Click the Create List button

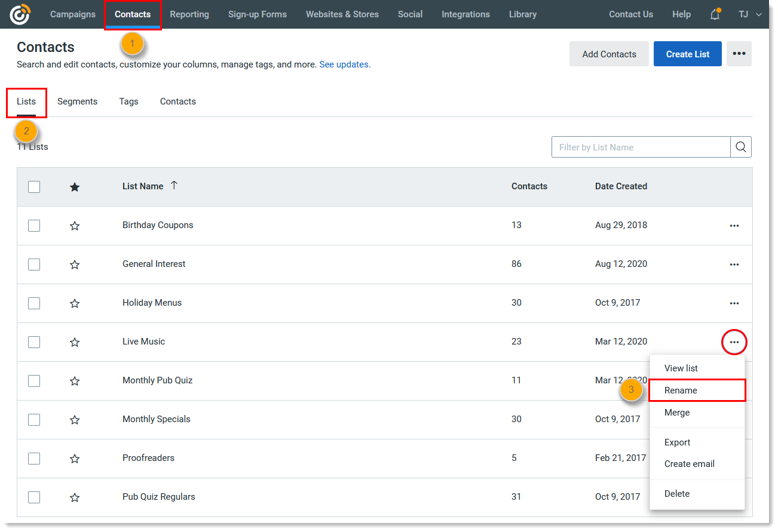click(687, 54)
